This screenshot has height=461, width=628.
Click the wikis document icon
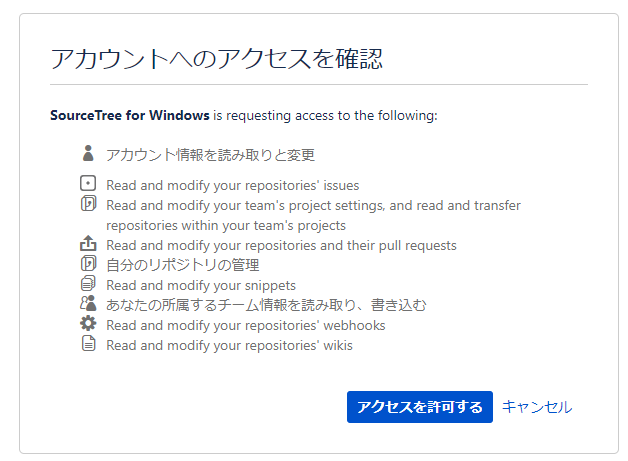88,343
